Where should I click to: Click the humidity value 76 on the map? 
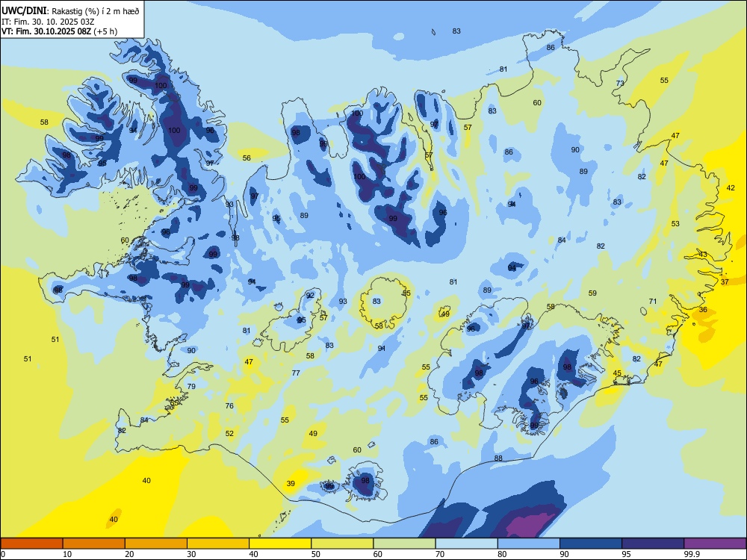[229, 406]
